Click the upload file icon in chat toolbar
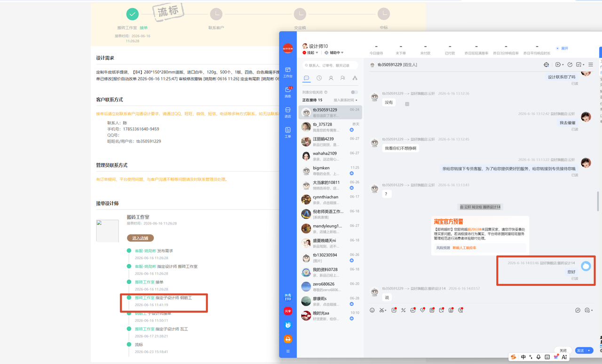The height and width of the screenshot is (364, 602). [x=394, y=310]
